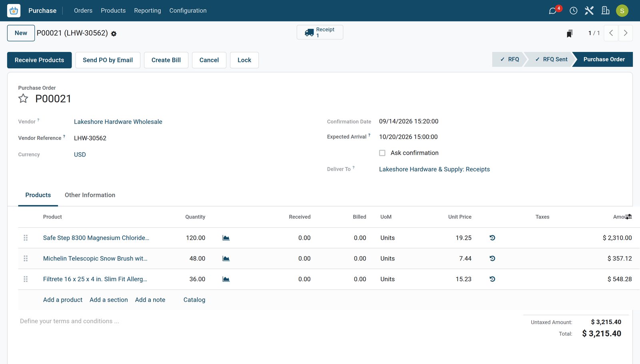Open forecast chart for Michelin Snow Brush
640x364 pixels.
point(226,259)
